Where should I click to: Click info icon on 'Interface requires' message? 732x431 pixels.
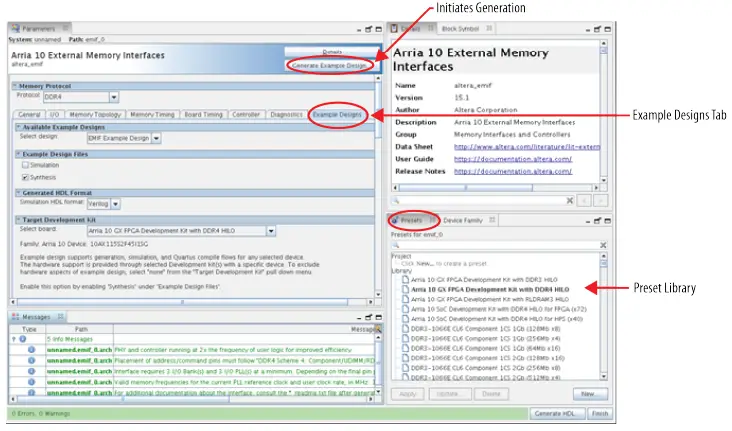[31, 371]
